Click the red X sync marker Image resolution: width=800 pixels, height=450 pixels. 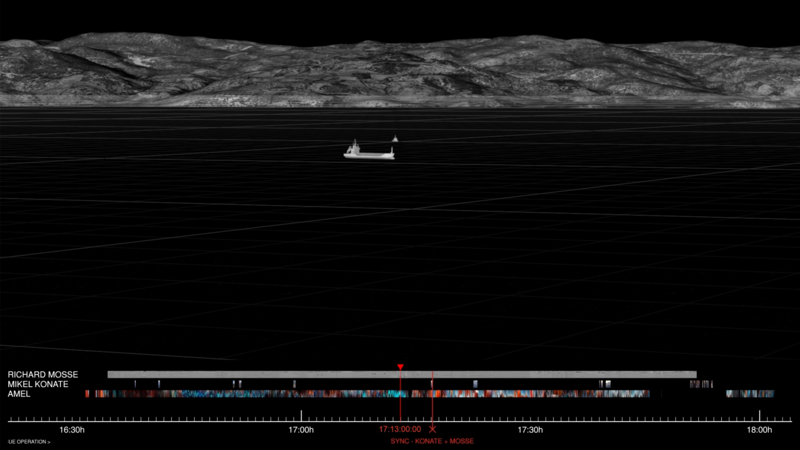[432, 428]
